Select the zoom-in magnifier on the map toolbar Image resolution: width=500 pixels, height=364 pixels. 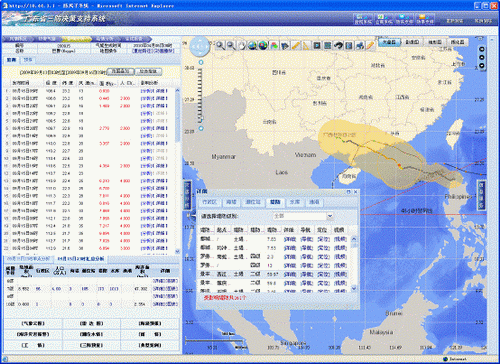(x=220, y=45)
